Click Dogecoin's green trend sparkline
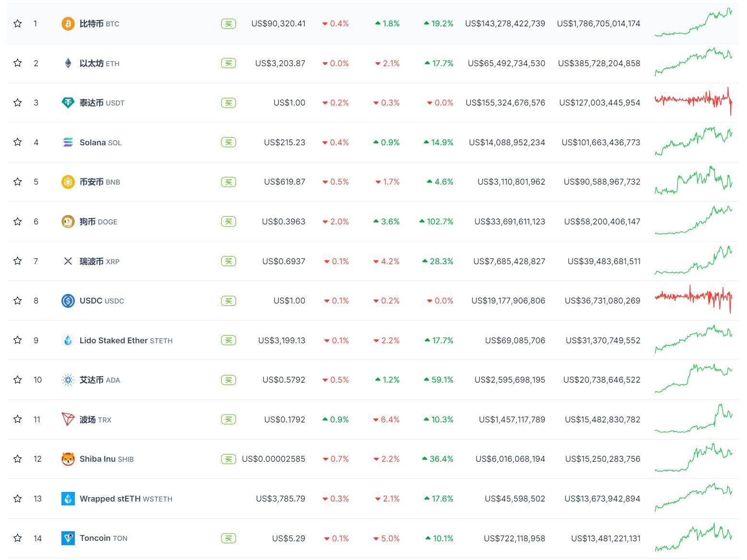This screenshot has width=747, height=560. click(693, 221)
